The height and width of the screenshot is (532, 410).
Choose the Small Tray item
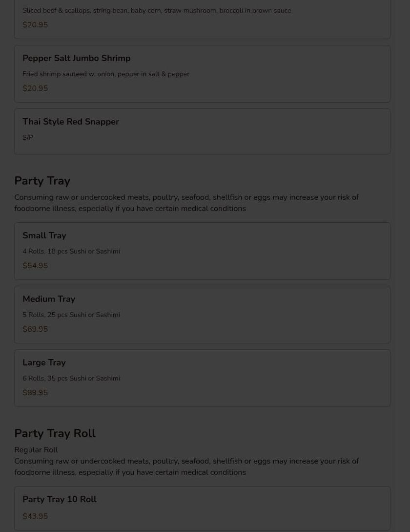point(202,251)
